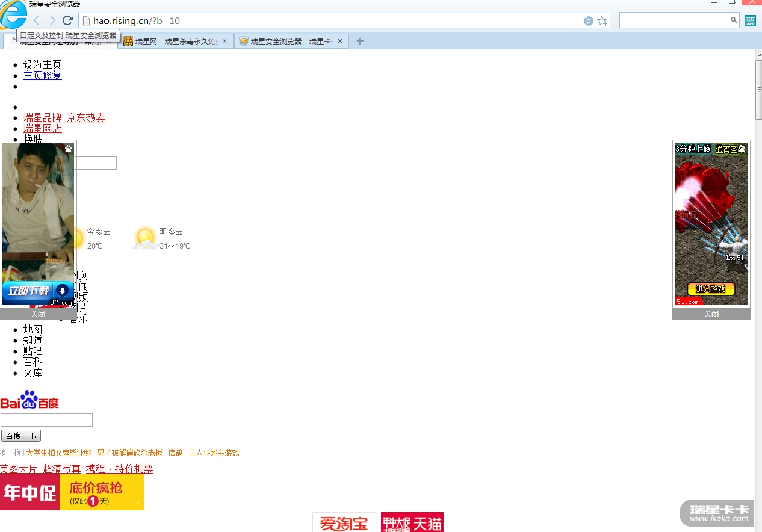Select the 知道 search category
The height and width of the screenshot is (532, 762).
(x=33, y=340)
